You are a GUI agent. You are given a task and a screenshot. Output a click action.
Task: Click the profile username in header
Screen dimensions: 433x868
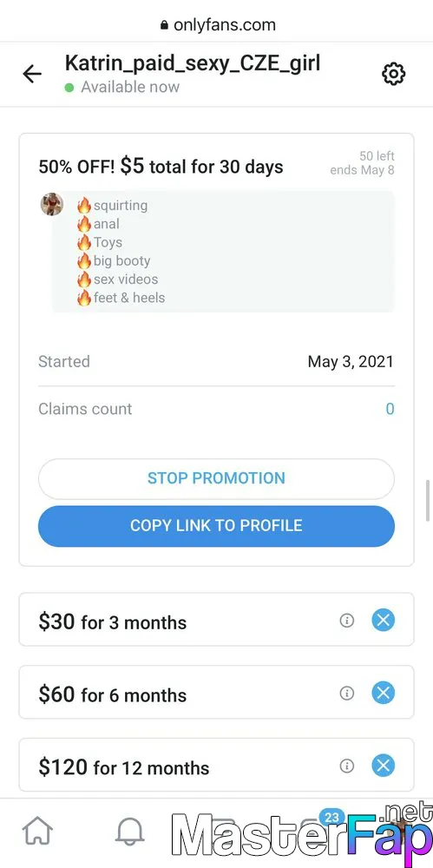(193, 63)
